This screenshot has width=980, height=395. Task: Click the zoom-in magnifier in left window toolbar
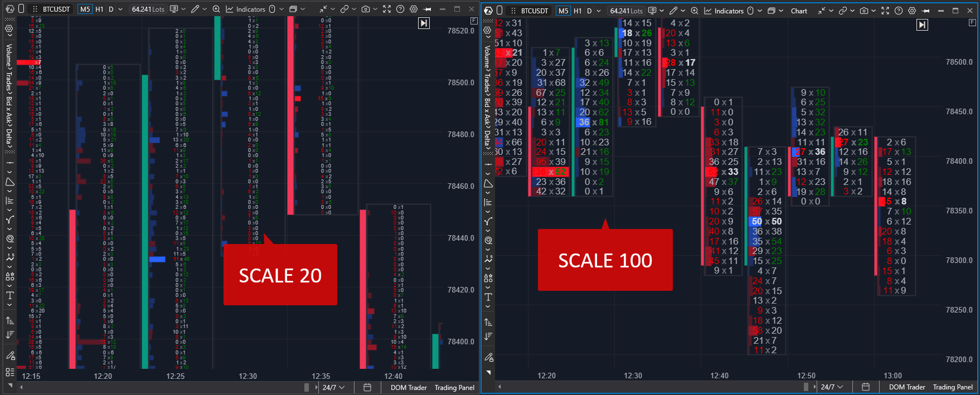216,9
